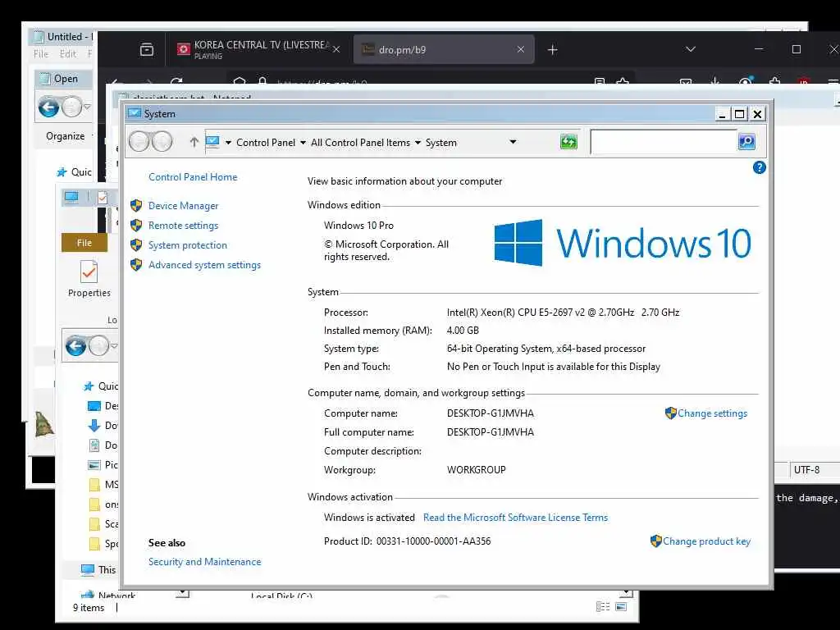
Task: Click the browser tab overview icon
Action: click(147, 50)
